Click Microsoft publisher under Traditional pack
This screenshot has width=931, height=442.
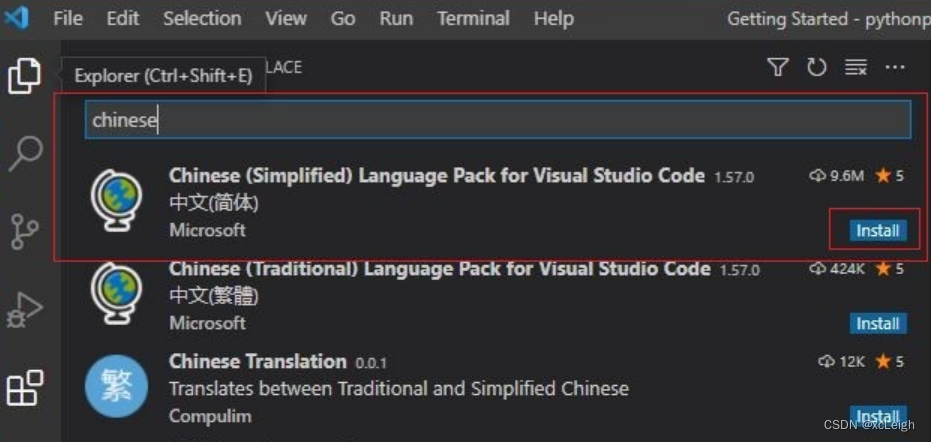pos(207,323)
